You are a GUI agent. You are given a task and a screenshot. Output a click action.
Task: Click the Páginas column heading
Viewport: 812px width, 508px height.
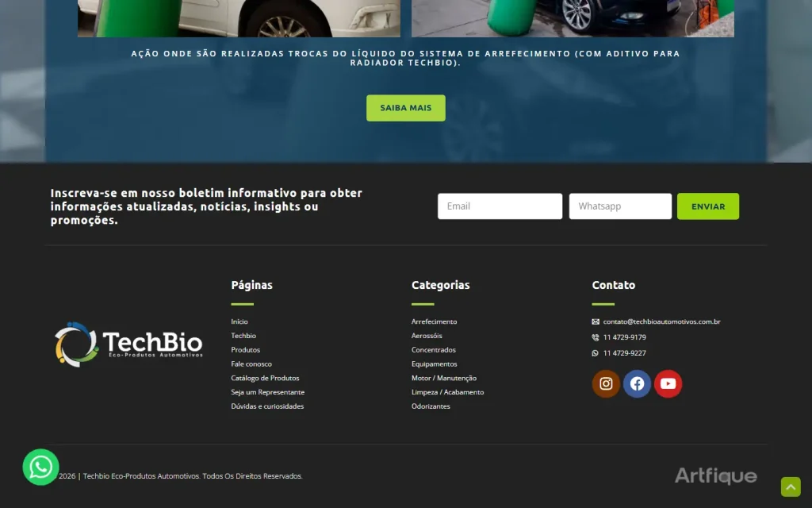click(x=251, y=285)
